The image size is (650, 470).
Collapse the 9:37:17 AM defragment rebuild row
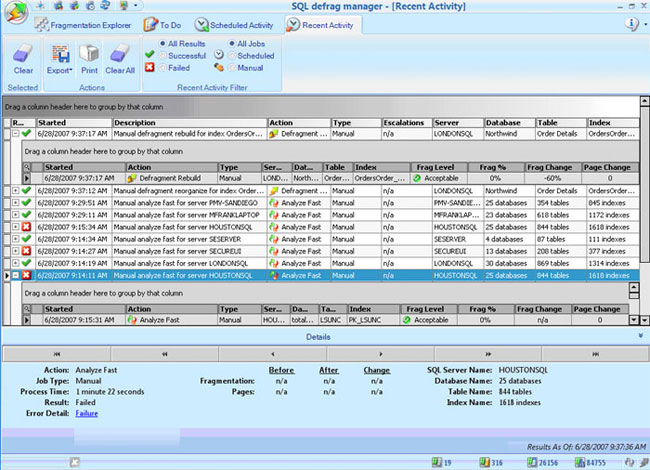tap(16, 133)
